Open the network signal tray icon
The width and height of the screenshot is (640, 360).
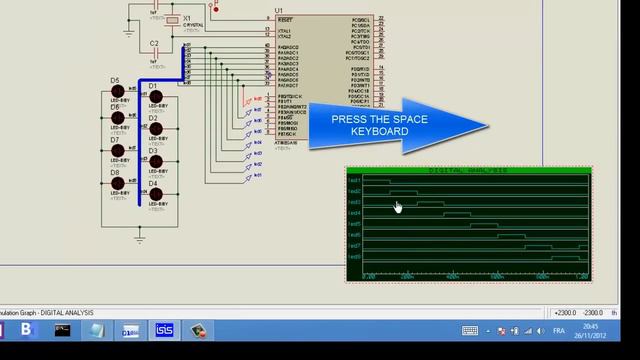[x=528, y=331]
